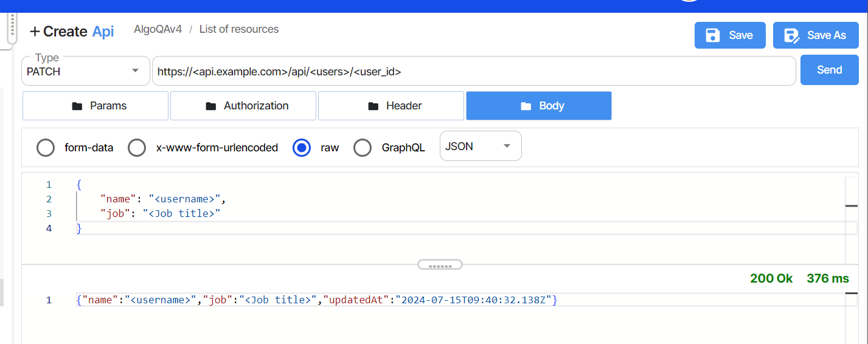Image resolution: width=868 pixels, height=344 pixels.
Task: Choose the x-www-form-urlencoded radio button
Action: coord(137,148)
